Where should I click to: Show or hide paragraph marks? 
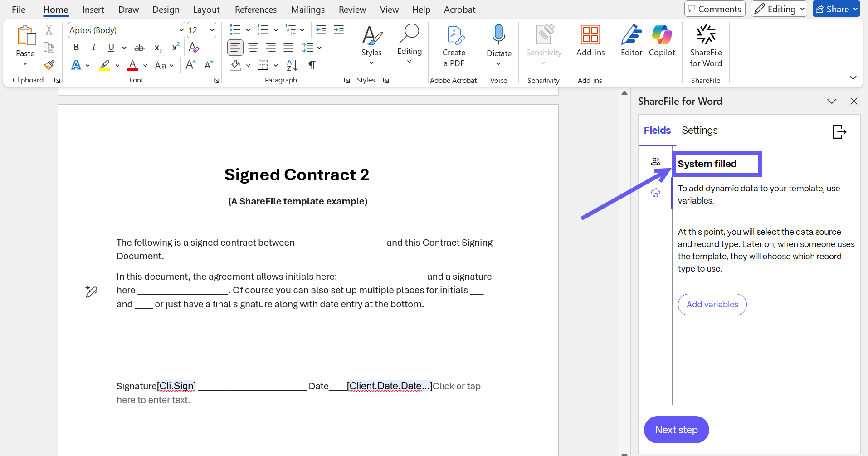coord(312,65)
